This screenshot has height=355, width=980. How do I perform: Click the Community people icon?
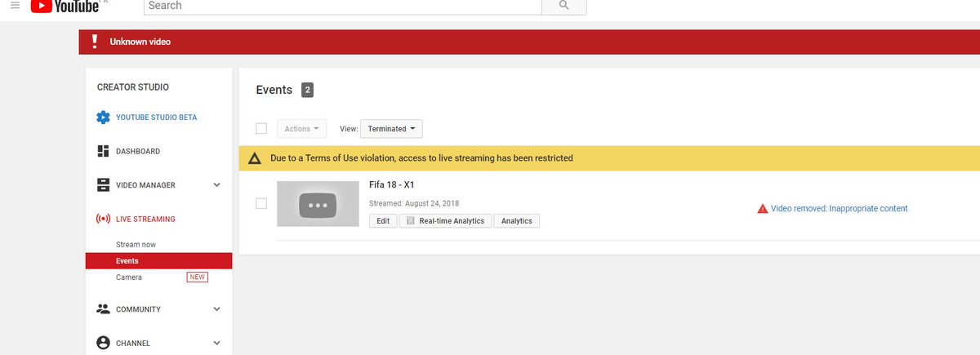pyautogui.click(x=103, y=309)
